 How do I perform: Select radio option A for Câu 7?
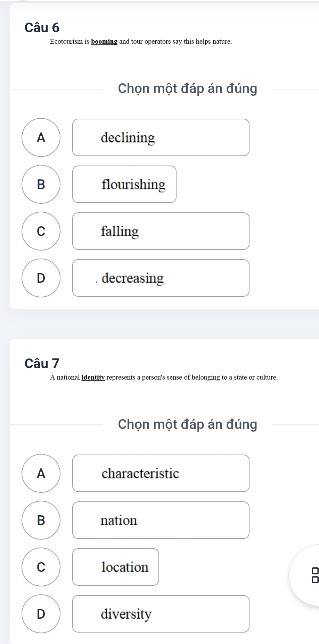(x=41, y=473)
